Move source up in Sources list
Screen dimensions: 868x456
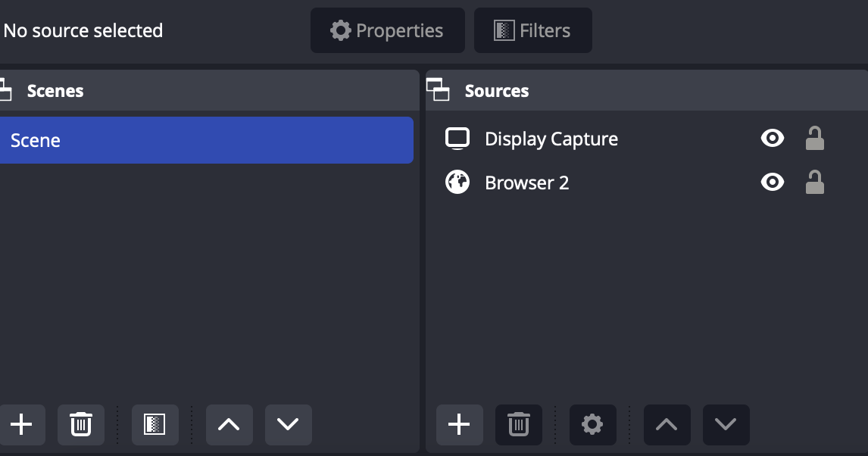667,424
